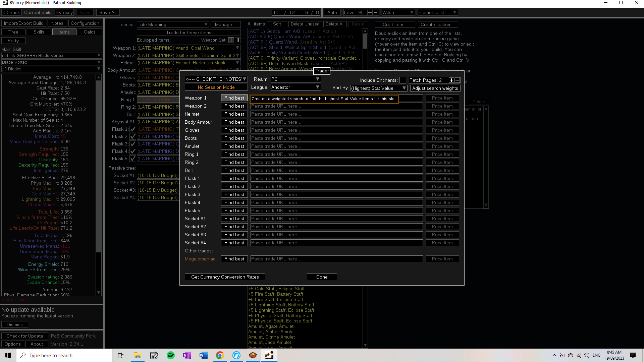This screenshot has height=362, width=644.
Task: Open the Configuration panel
Action: tap(85, 23)
